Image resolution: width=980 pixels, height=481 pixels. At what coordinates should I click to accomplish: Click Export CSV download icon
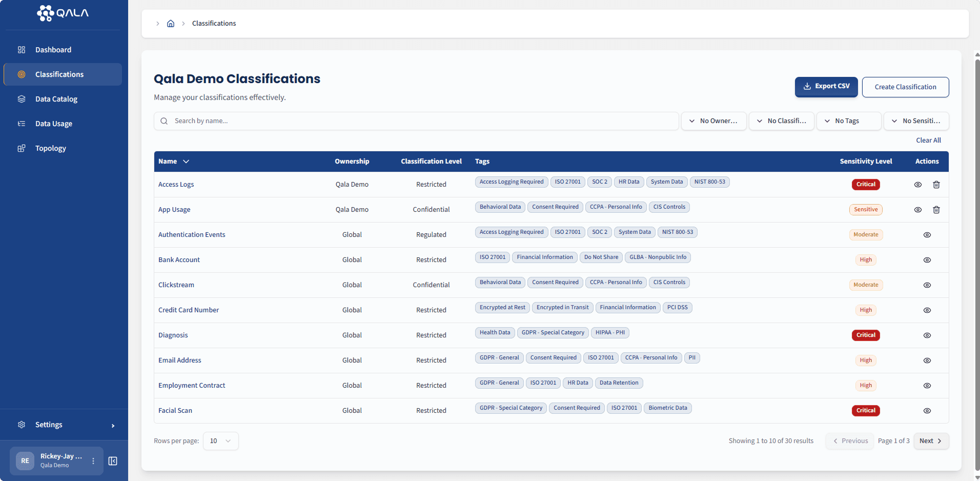click(807, 87)
